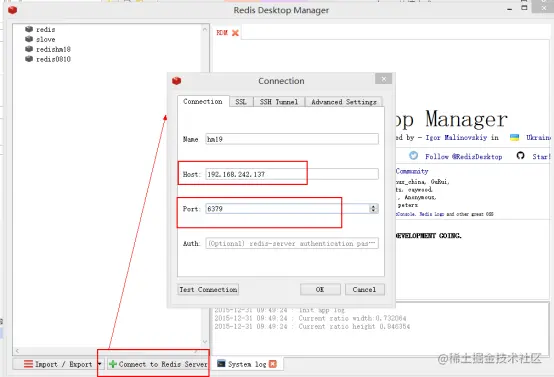Click the database icon beside redis0810
554x377 pixels.
click(29, 59)
